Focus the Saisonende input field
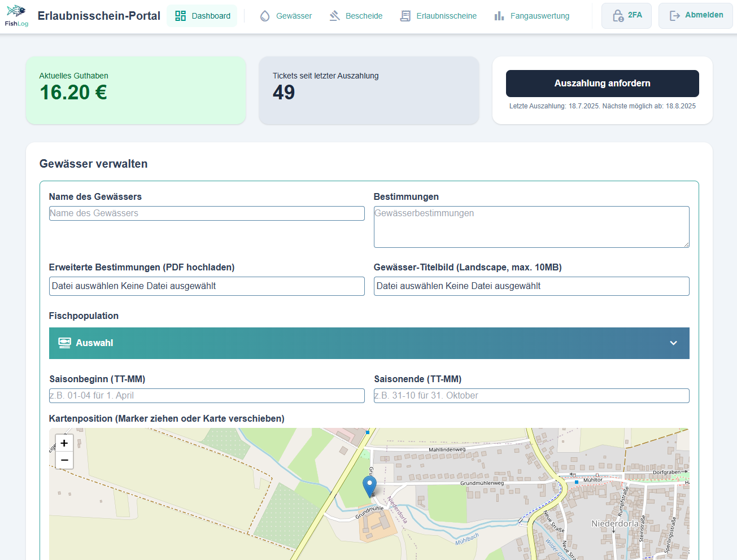 (531, 396)
